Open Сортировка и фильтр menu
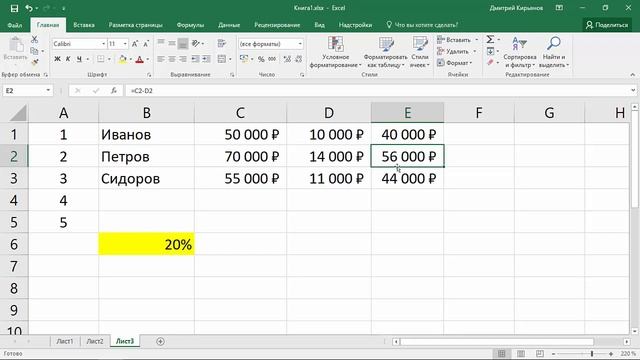The height and width of the screenshot is (360, 640). pos(520,52)
